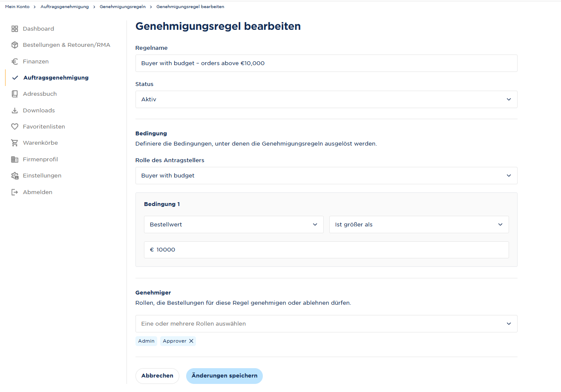Click the shopping cart icon for Warenkörbe

15,143
